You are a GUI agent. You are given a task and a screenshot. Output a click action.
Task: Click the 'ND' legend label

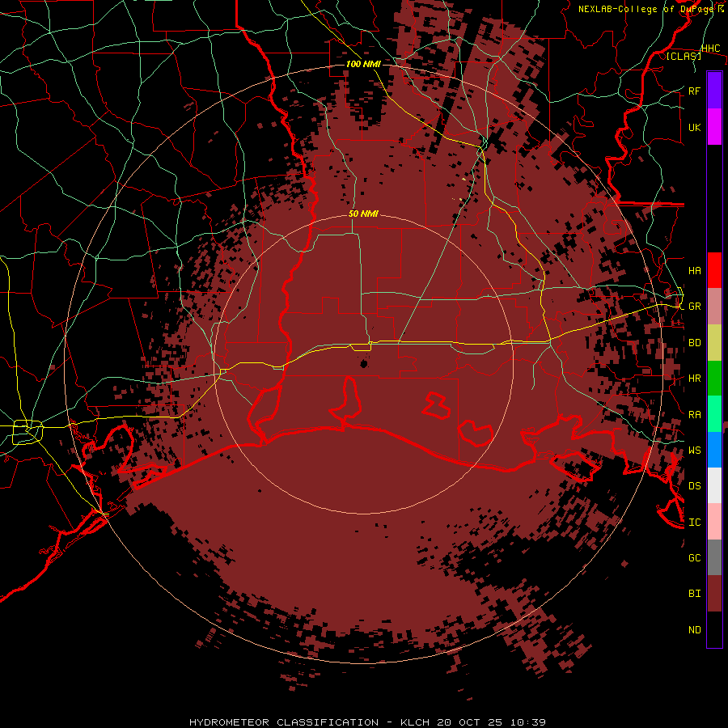694,630
